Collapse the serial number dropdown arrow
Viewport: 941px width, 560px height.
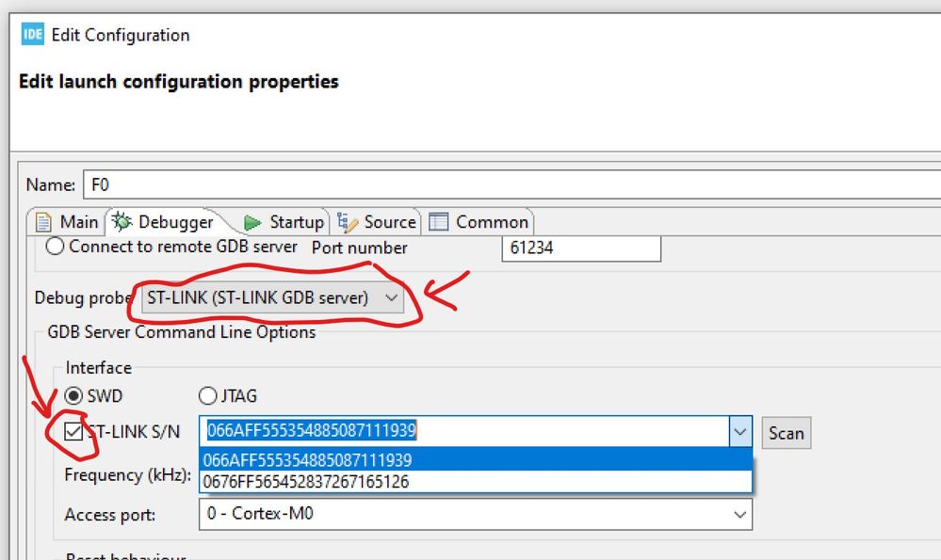(740, 432)
